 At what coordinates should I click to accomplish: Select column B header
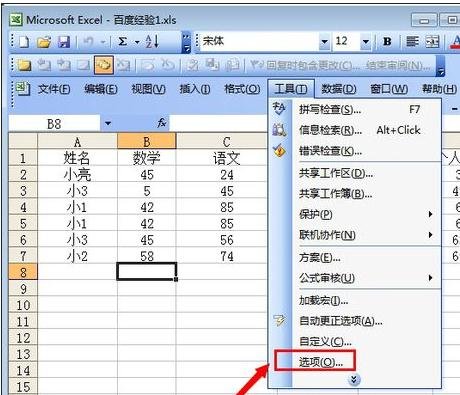[x=147, y=141]
